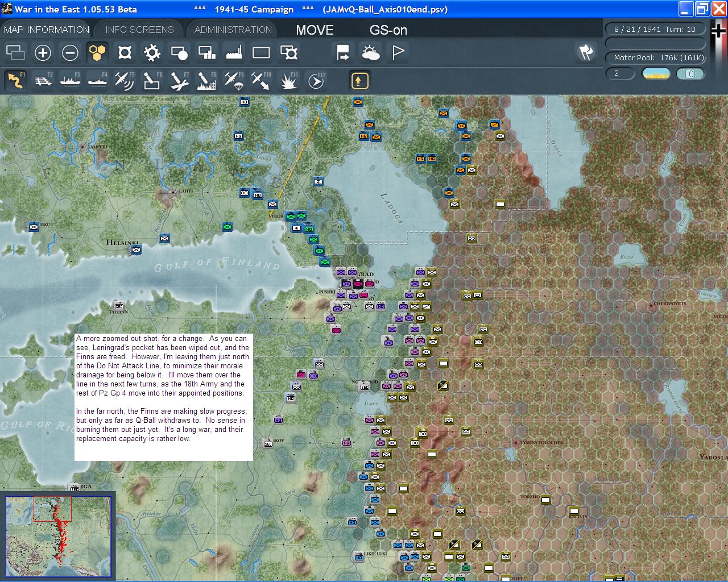Click the field containing number 2
This screenshot has height=582, width=728.
[621, 73]
